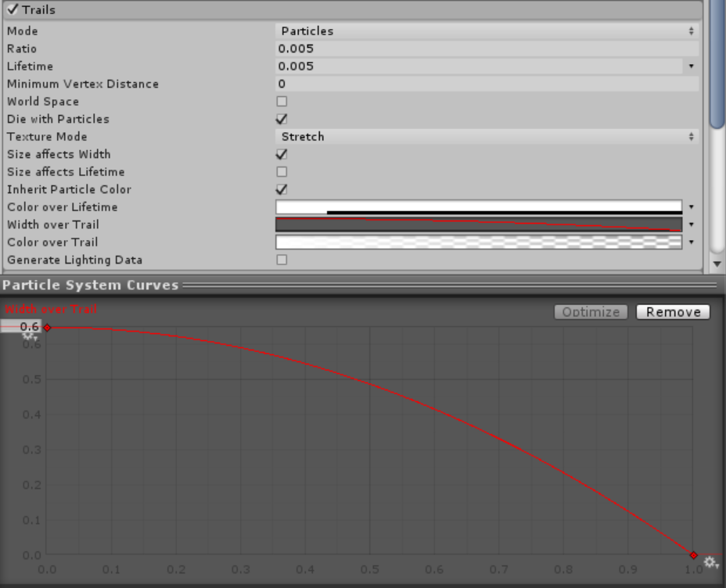
Task: Click the Width over Trail curve preview
Action: (x=479, y=224)
